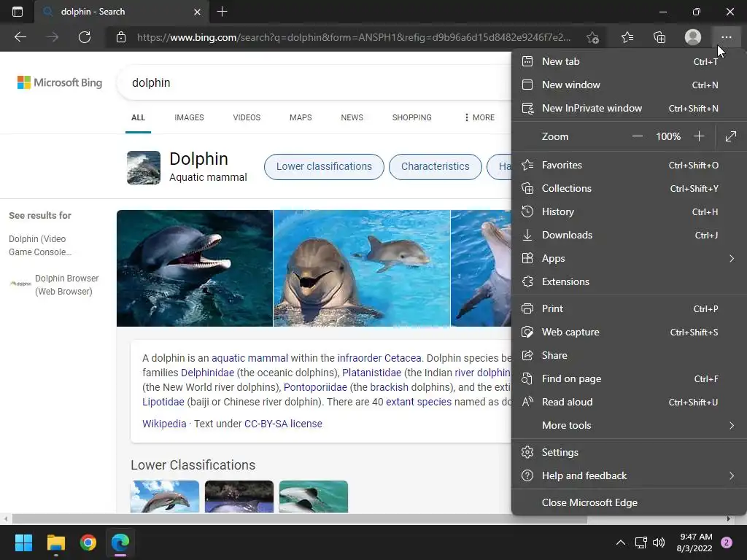The image size is (747, 560).
Task: Open Dolphin (Video Game Console result link
Action: 40,246
